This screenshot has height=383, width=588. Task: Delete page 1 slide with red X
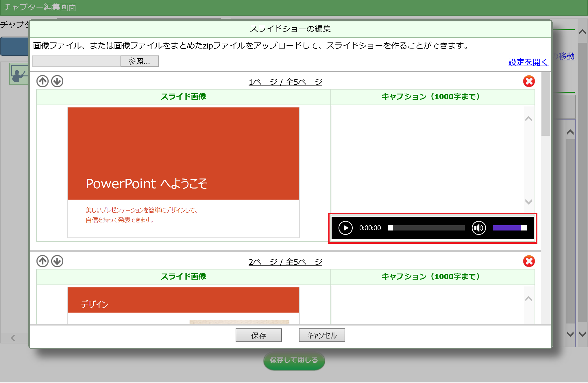pos(529,81)
